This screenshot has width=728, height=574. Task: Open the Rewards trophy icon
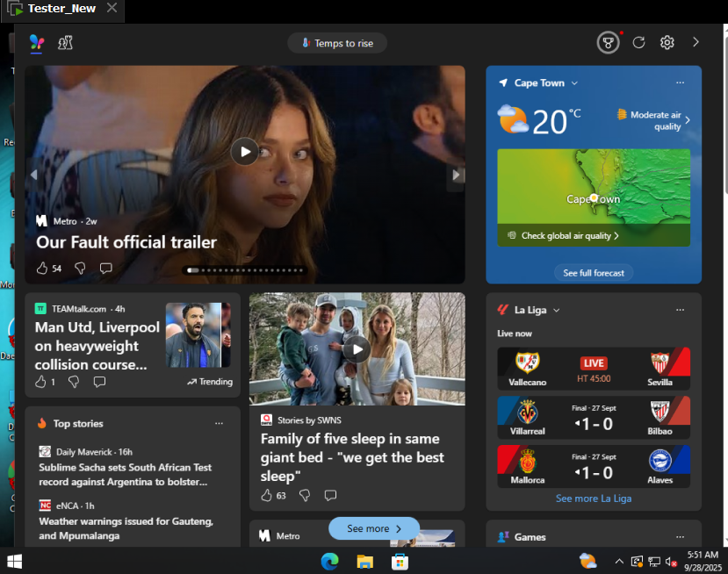tap(609, 43)
